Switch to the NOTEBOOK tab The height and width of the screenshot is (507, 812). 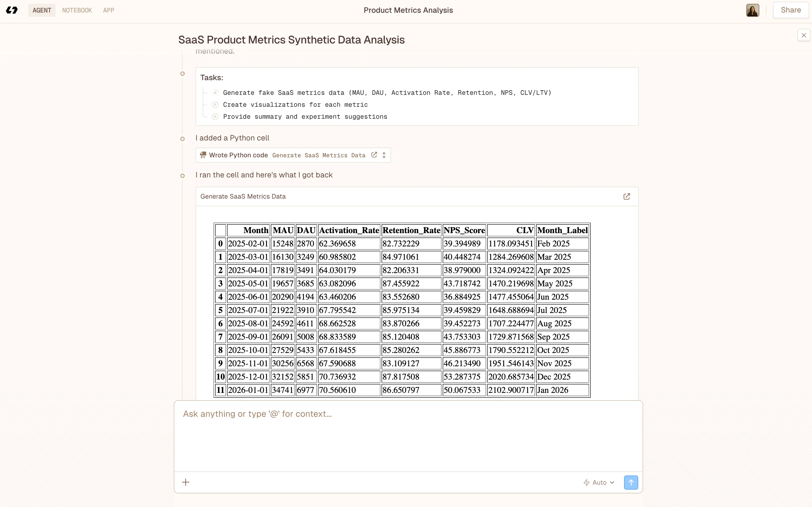coord(77,10)
